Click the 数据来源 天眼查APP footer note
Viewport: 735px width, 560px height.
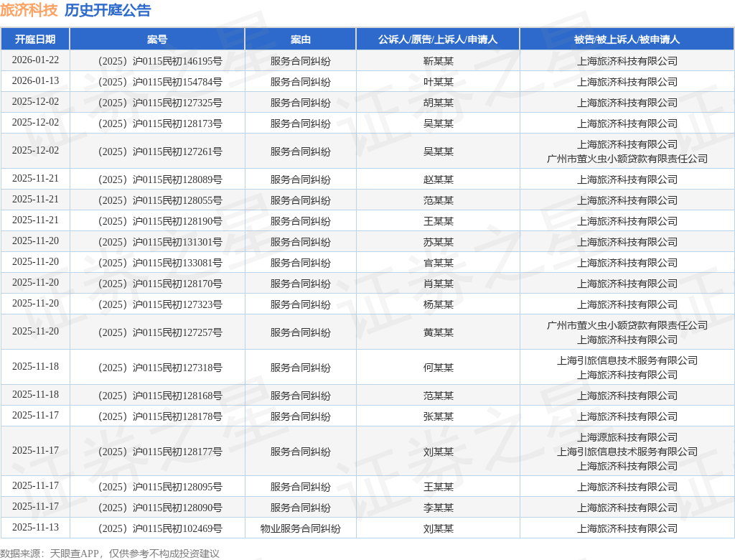(110, 554)
